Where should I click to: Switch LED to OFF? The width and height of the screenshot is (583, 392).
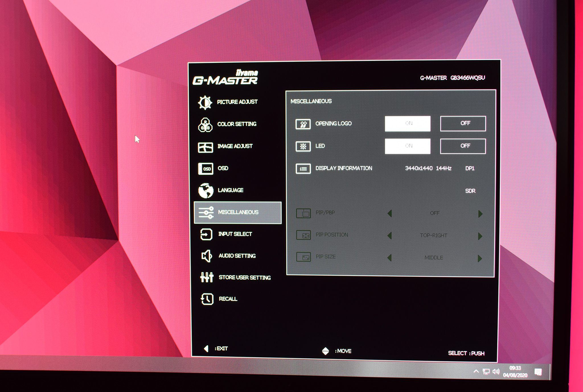coord(463,146)
